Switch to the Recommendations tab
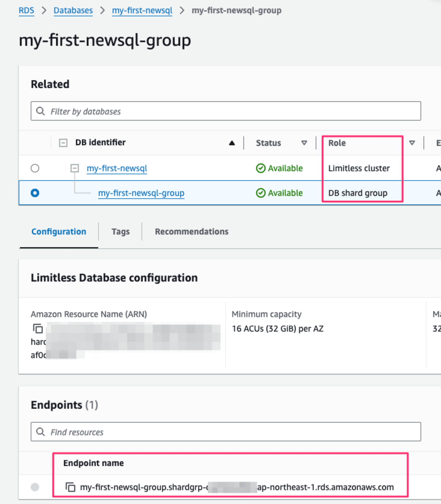 192,231
